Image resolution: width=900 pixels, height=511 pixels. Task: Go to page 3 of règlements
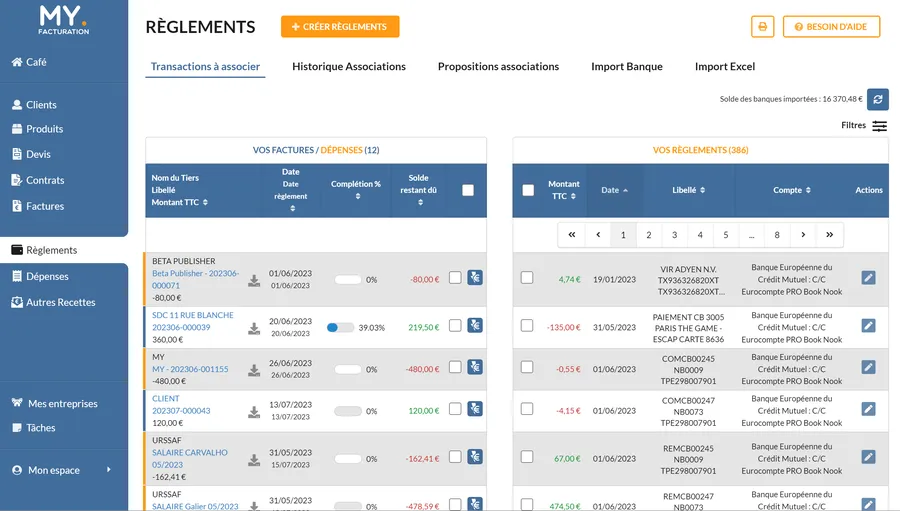coord(674,235)
